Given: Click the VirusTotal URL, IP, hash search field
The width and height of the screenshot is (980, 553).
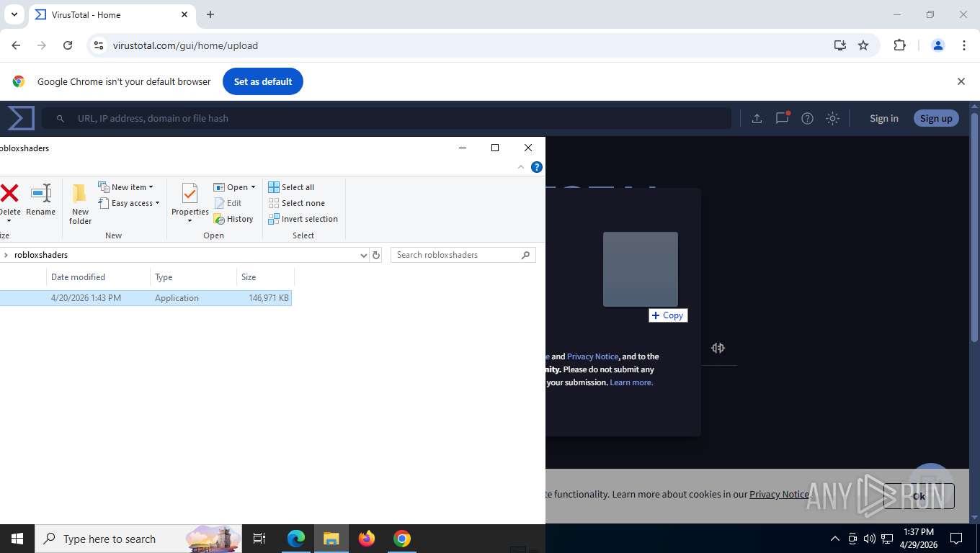Looking at the screenshot, I should pos(386,118).
